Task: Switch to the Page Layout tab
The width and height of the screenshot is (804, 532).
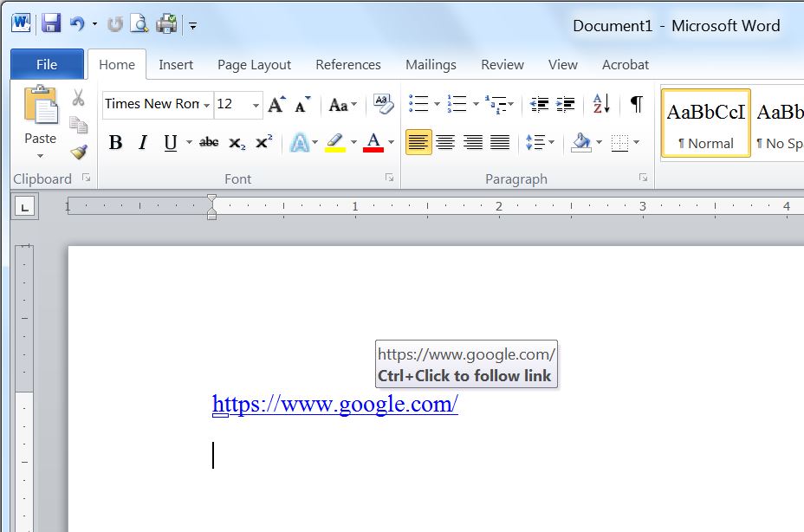Action: tap(255, 65)
